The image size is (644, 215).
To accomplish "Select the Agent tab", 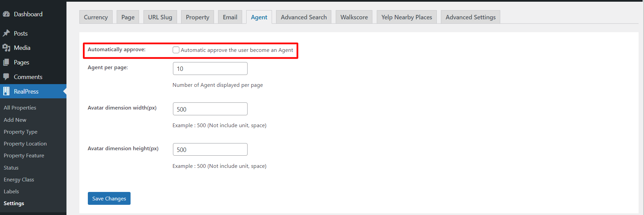I will point(259,17).
